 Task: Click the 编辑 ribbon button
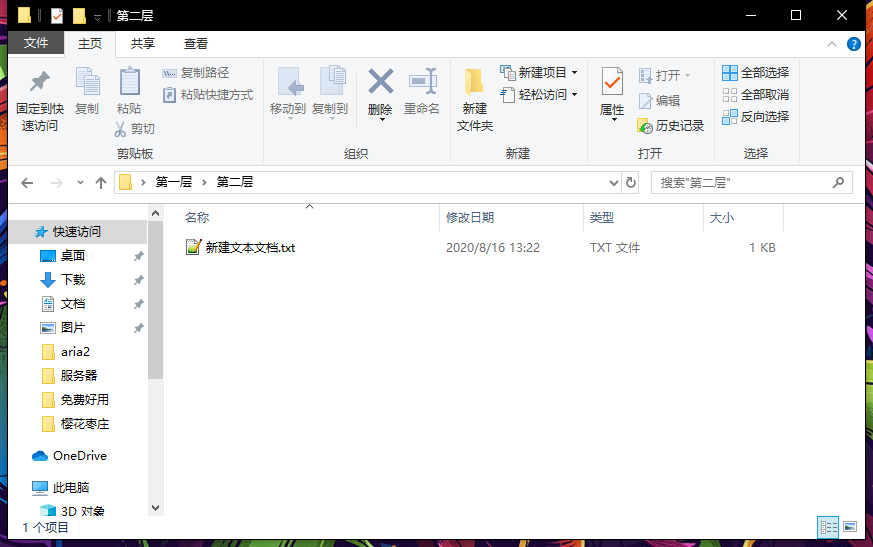coord(660,101)
